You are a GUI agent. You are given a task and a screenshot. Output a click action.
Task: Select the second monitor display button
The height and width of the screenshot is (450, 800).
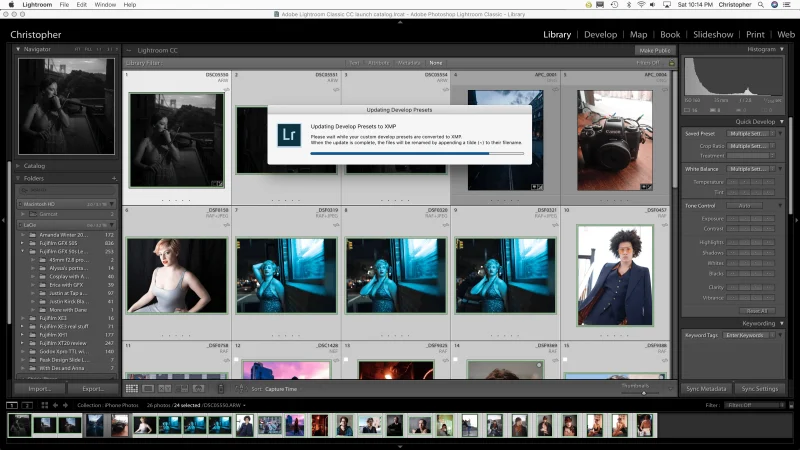[26, 405]
